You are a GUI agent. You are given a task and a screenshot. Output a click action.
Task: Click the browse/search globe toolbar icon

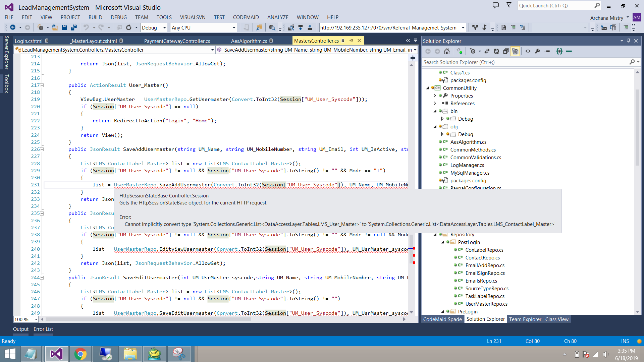pos(272,27)
